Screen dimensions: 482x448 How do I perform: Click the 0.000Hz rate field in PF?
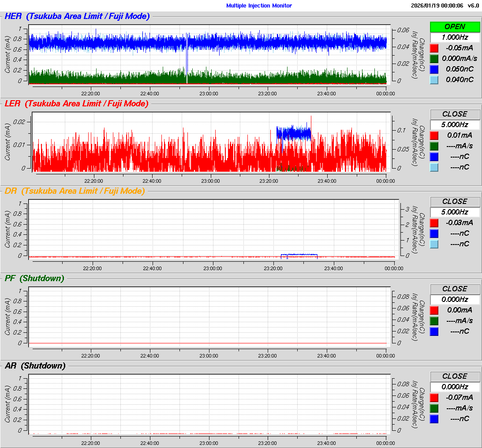[455, 299]
